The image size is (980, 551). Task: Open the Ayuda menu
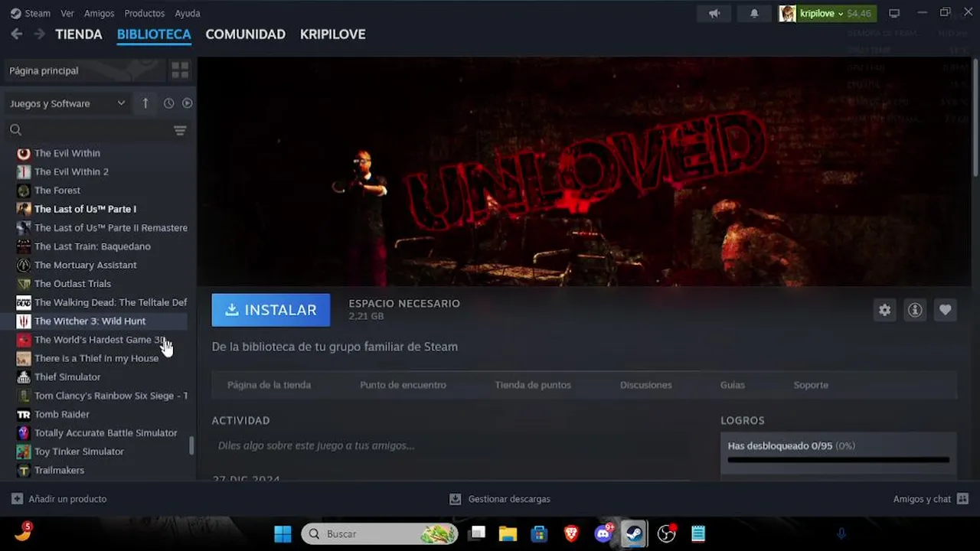(188, 13)
